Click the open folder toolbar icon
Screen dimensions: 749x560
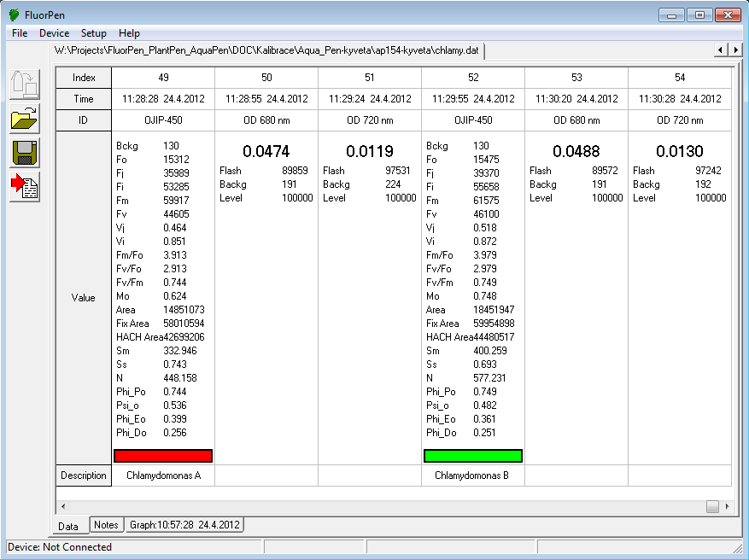[25, 119]
